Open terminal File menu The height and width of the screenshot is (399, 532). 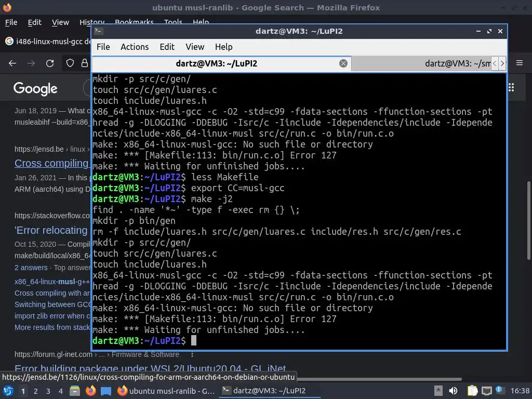point(103,47)
